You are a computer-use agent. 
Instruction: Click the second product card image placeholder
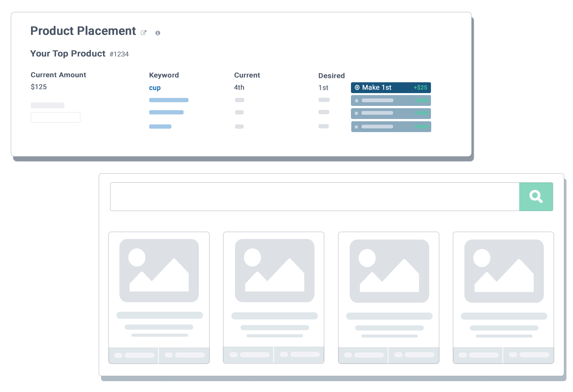tap(274, 270)
